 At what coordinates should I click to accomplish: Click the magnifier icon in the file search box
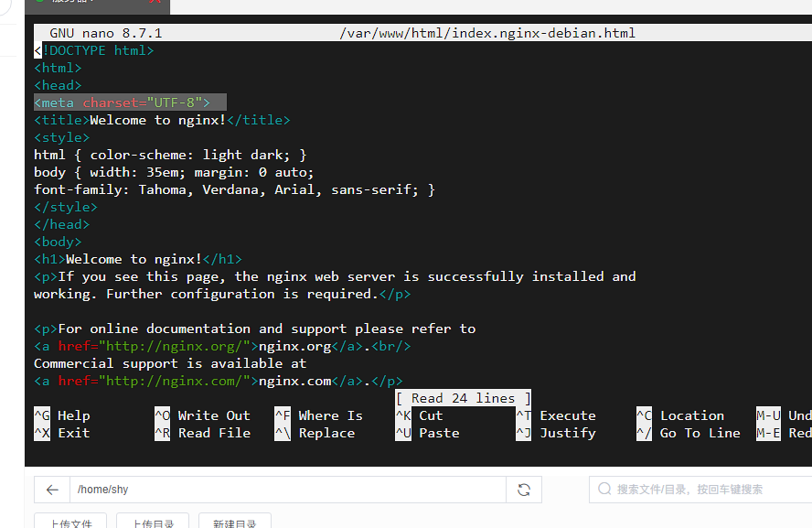click(604, 489)
